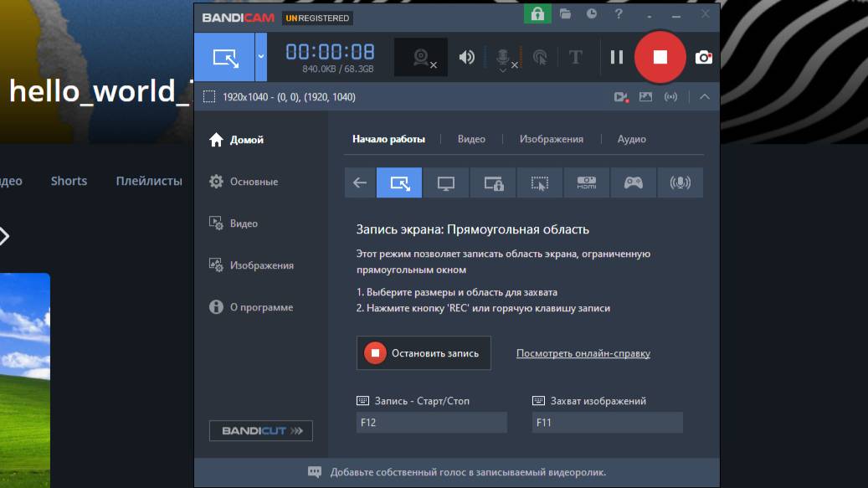Click keyboard icon beside Запись - Старт/Стоп
This screenshot has width=868, height=488.
pyautogui.click(x=362, y=401)
